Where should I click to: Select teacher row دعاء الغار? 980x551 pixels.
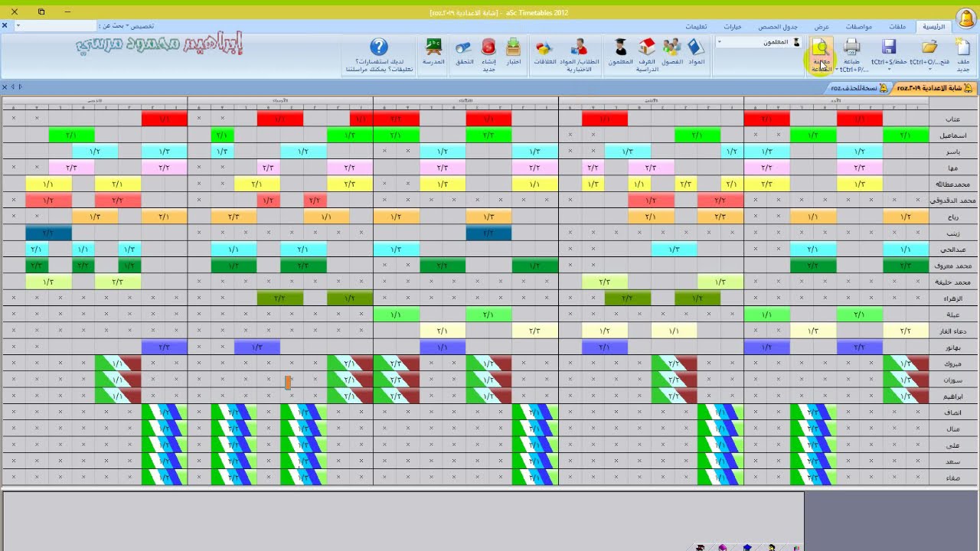coord(952,331)
